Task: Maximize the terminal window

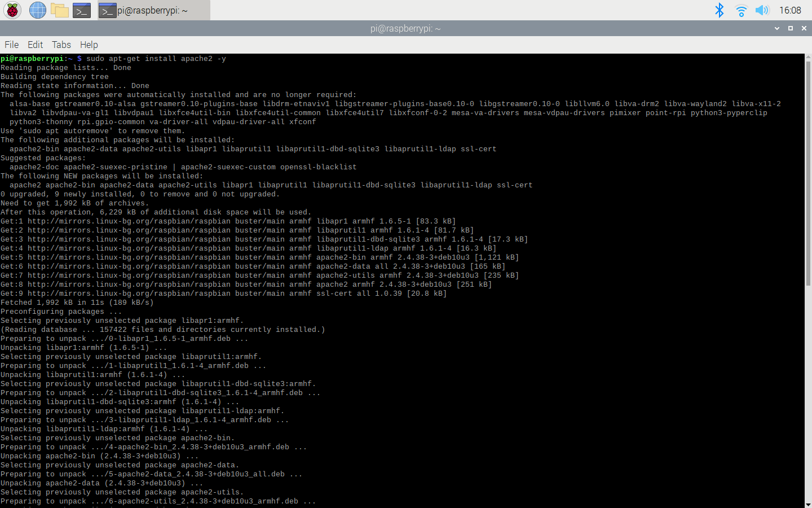Action: pyautogui.click(x=791, y=28)
